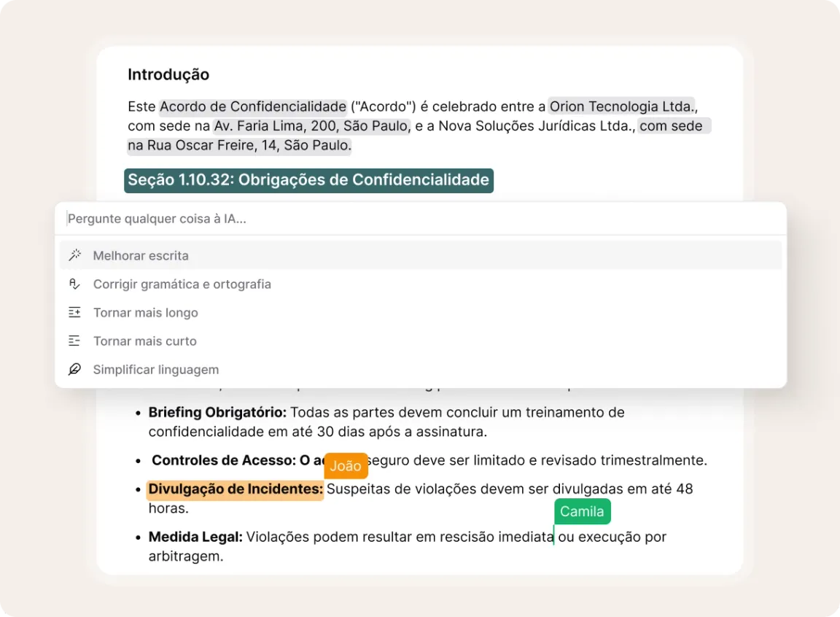
Task: Click the orange João collaborator tag
Action: tap(346, 466)
